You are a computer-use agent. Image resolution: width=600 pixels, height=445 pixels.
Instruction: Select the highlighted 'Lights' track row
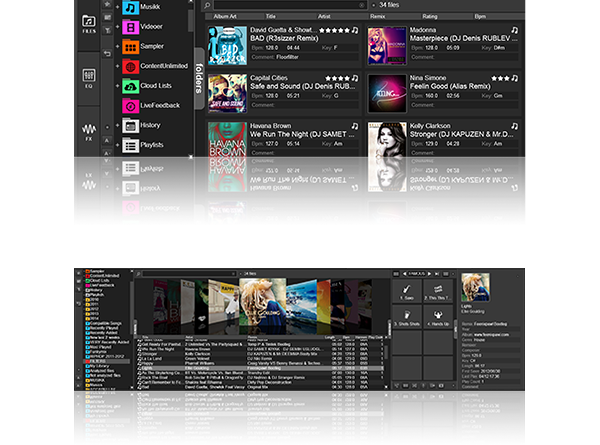tap(260, 368)
